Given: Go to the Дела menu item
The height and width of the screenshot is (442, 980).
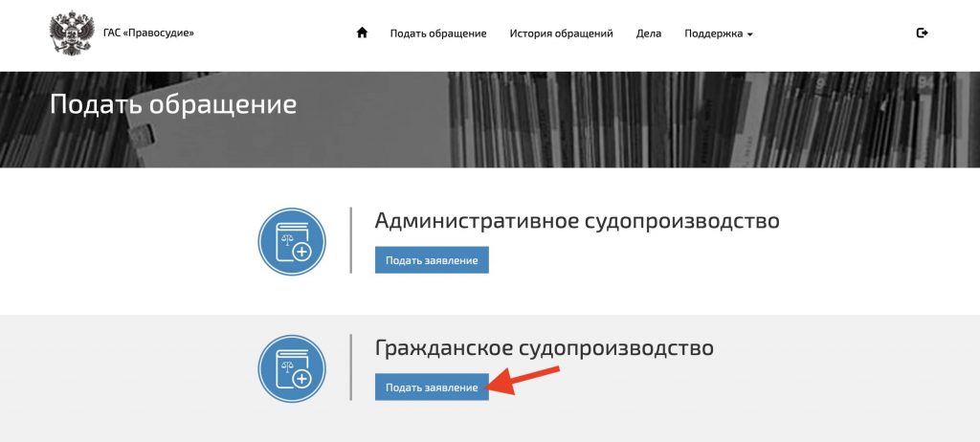Looking at the screenshot, I should (x=649, y=33).
